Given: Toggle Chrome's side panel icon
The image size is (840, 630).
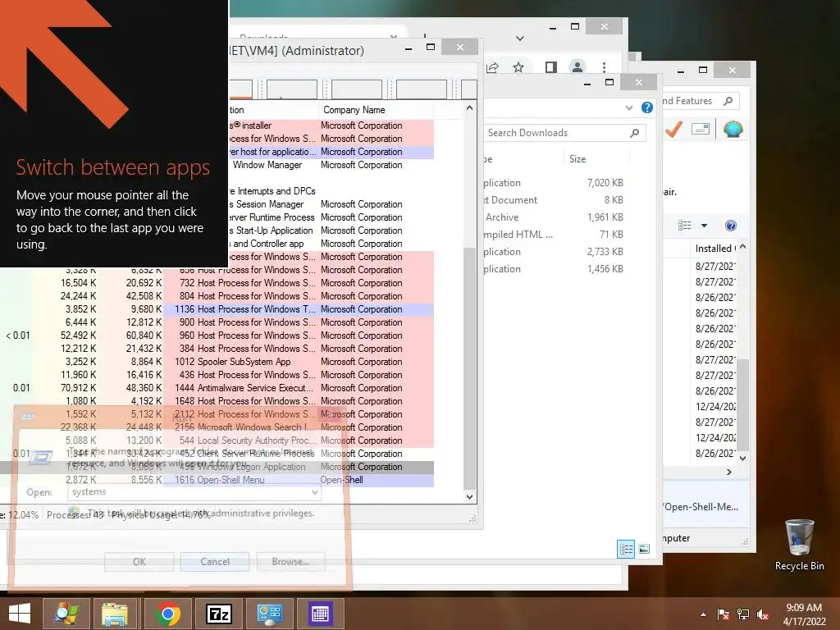Looking at the screenshot, I should (550, 67).
